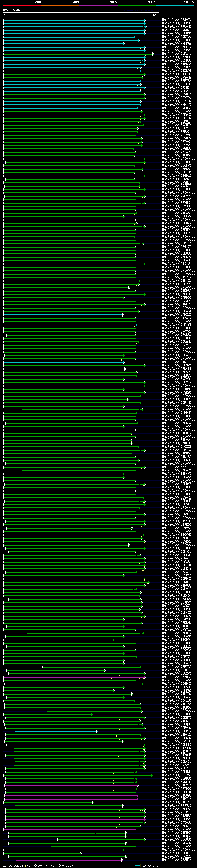Click the green ~80% legend segment
The image size is (197, 868).
(x=137, y=6)
